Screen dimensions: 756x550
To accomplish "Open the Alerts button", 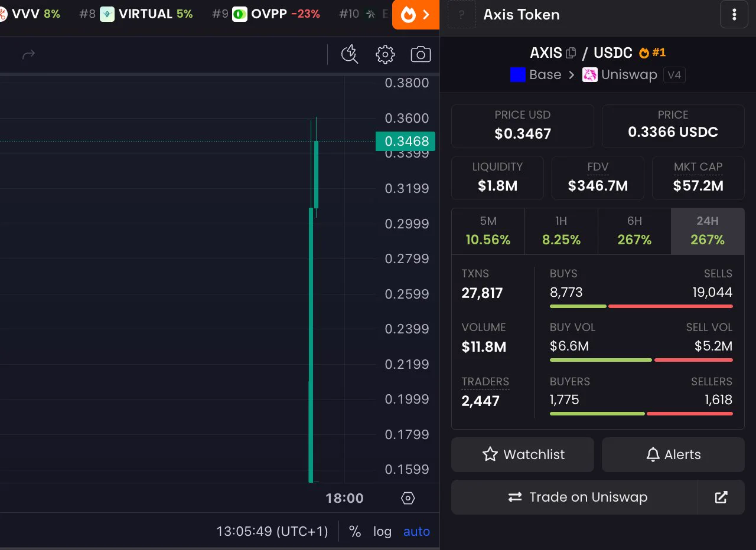I will click(x=673, y=454).
